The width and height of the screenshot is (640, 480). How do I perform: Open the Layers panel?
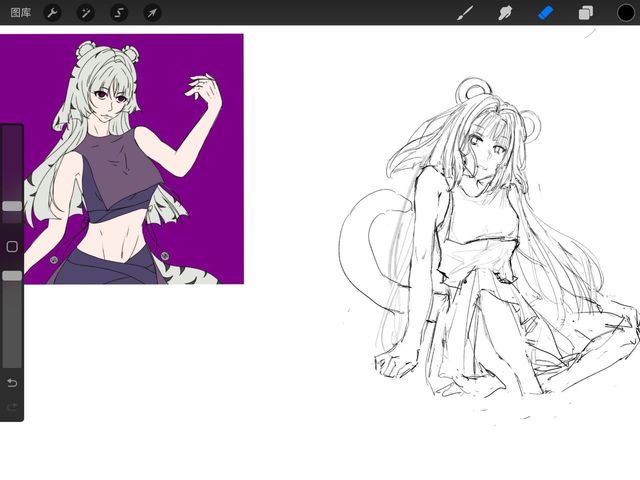[x=585, y=13]
